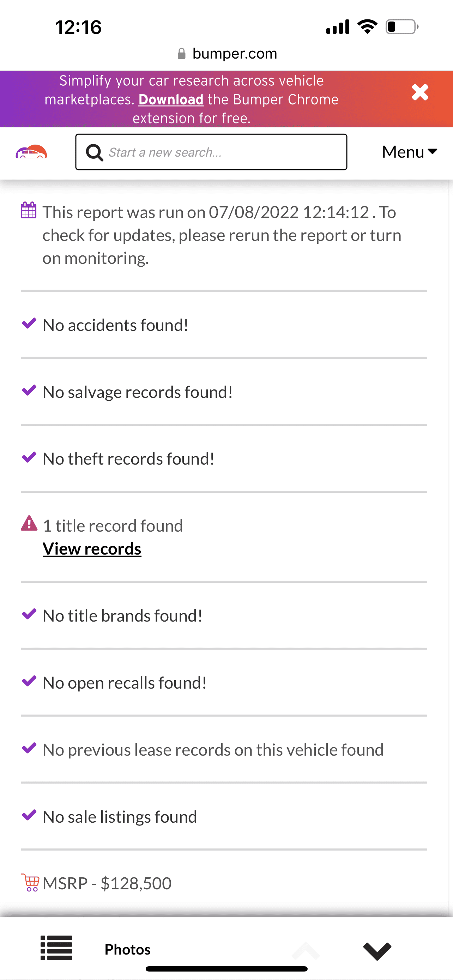The width and height of the screenshot is (453, 980).
Task: Expand the Menu dropdown
Action: click(x=409, y=152)
